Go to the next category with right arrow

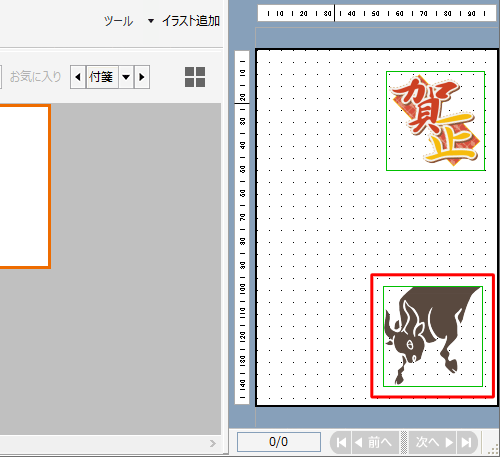point(142,77)
